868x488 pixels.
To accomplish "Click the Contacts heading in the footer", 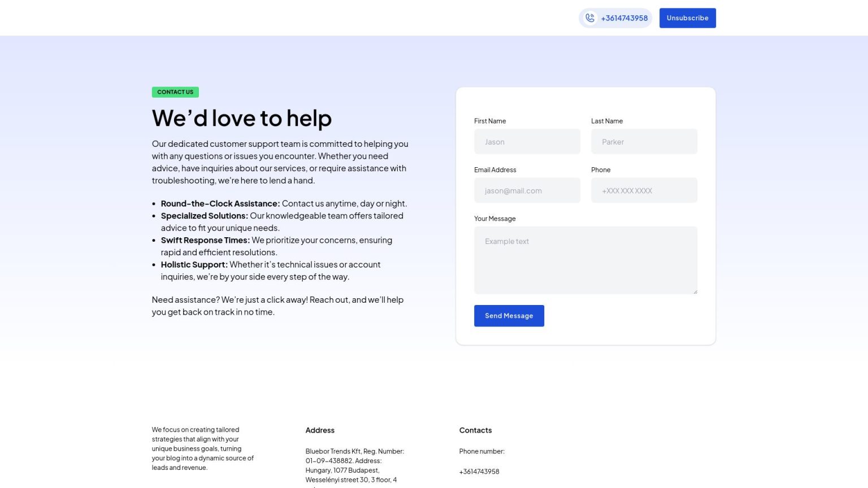I will pos(475,430).
